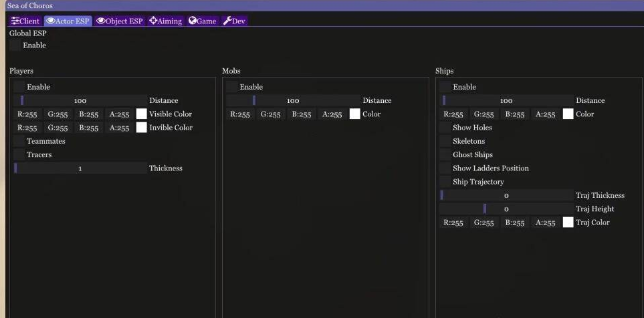Click Traj Color B:255 field

(515, 222)
